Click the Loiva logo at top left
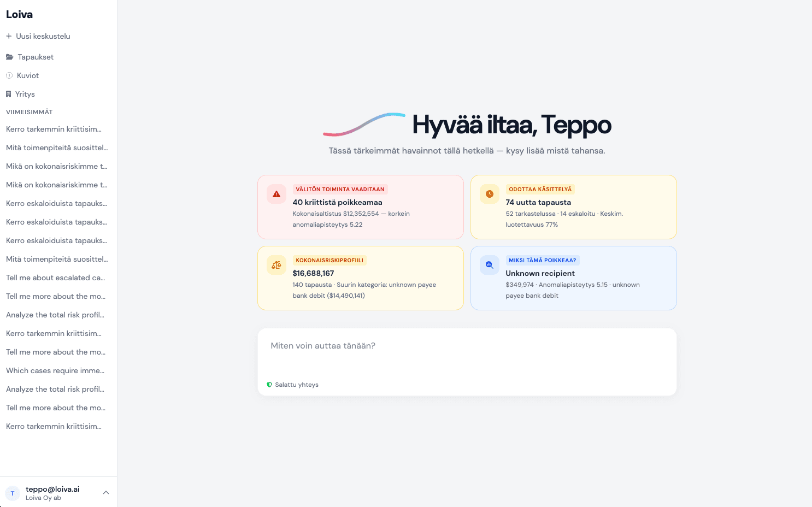Viewport: 812px width, 507px height. click(19, 14)
